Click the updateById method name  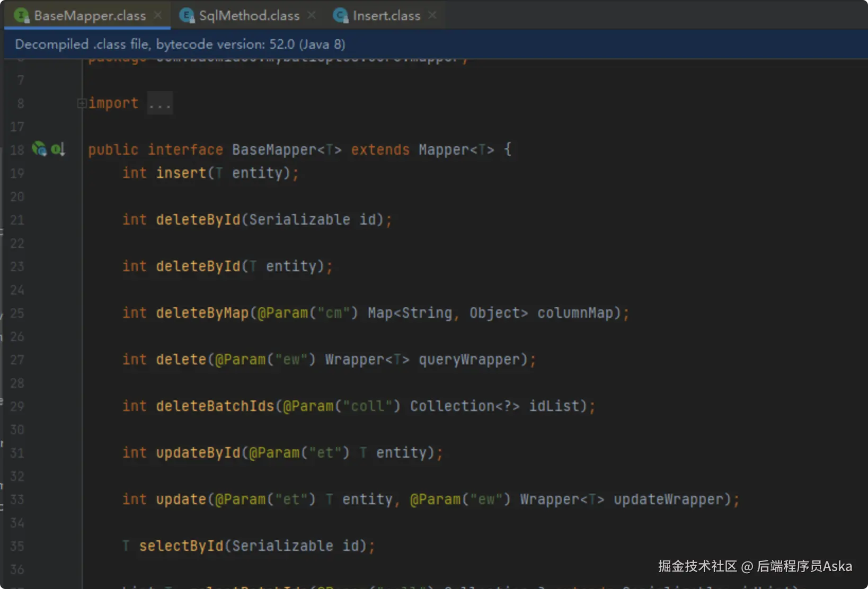[x=198, y=453]
